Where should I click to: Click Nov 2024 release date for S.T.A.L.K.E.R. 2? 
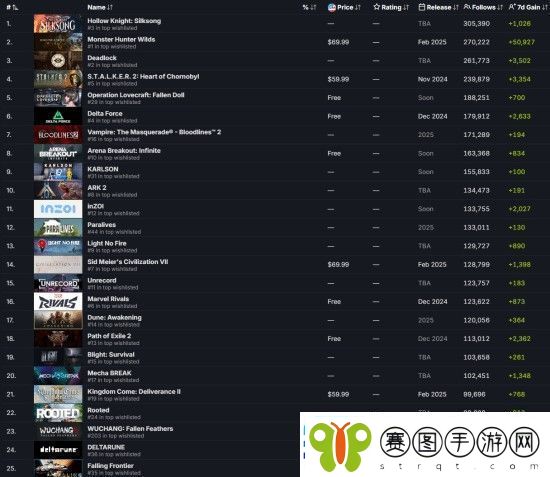[432, 79]
